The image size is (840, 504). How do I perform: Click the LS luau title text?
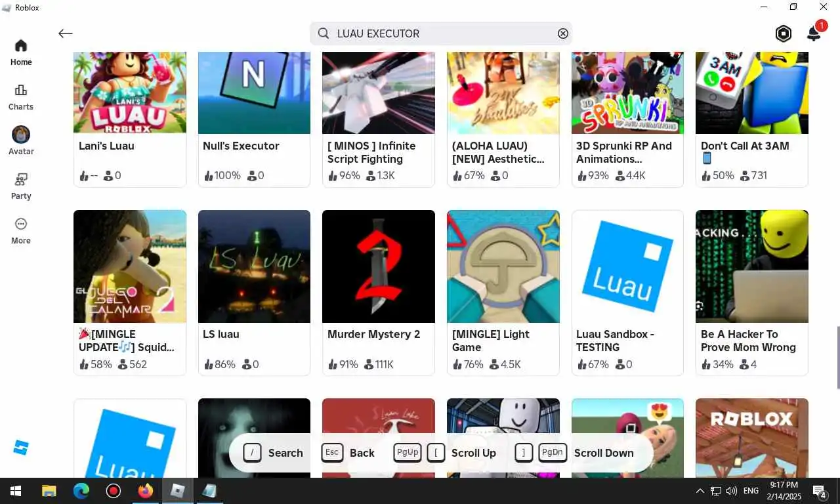click(221, 334)
